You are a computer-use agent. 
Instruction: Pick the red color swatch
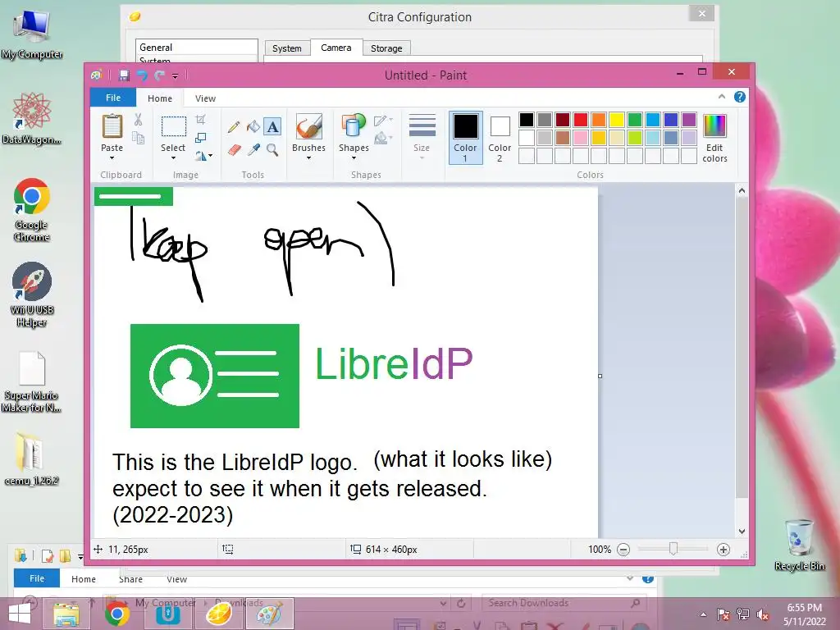click(580, 120)
